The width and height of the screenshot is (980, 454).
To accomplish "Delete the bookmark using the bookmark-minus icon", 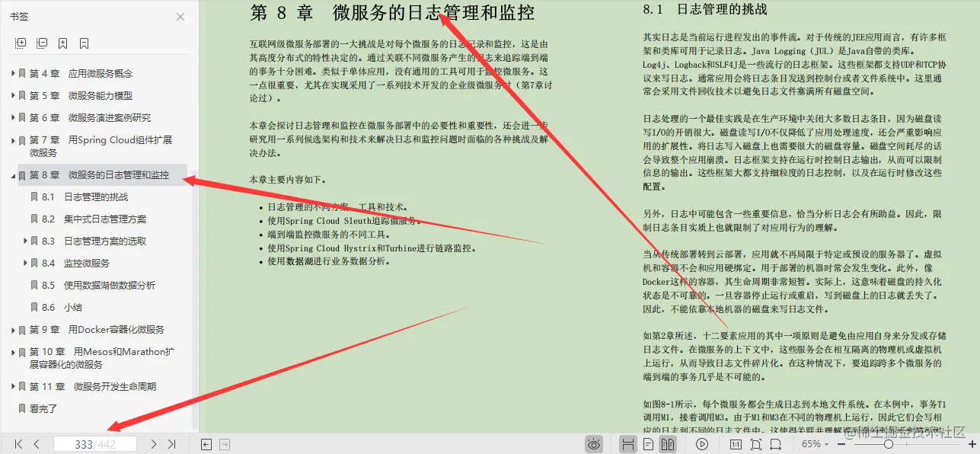I will point(83,43).
